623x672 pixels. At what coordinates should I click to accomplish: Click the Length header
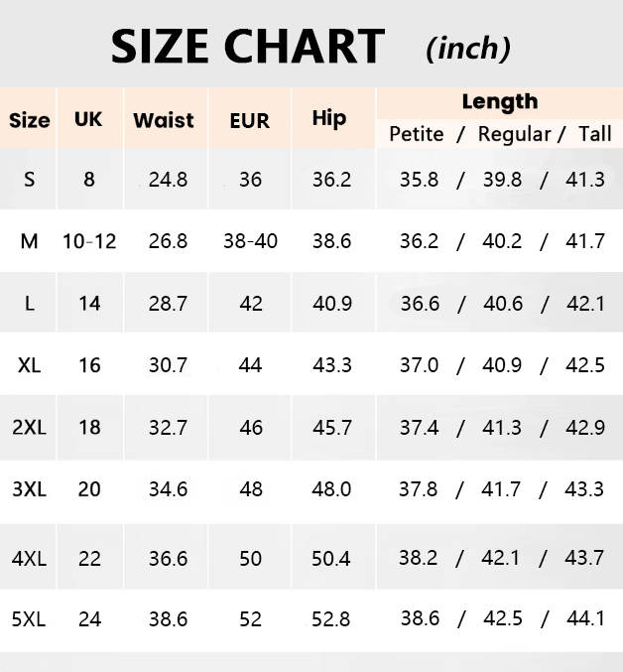(x=499, y=101)
